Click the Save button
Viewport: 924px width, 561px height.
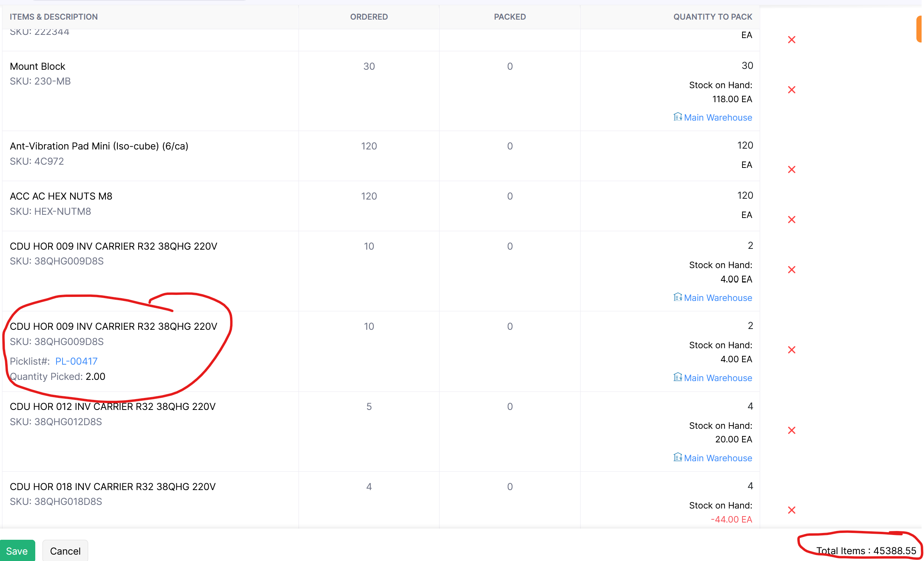pos(17,551)
